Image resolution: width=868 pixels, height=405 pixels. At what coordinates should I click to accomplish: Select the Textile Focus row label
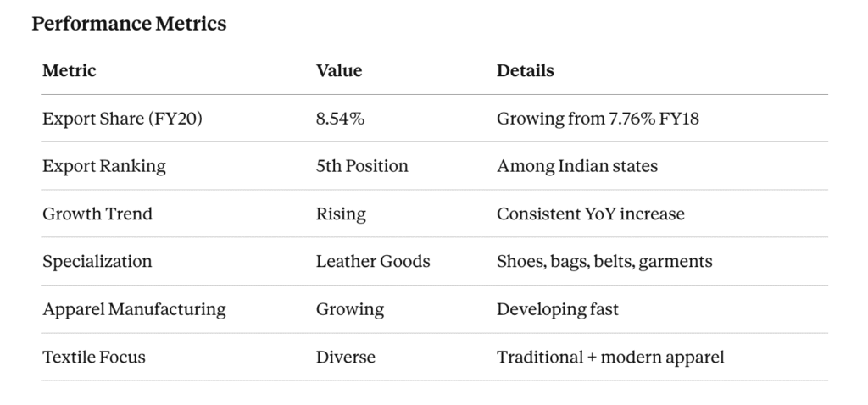tap(94, 357)
